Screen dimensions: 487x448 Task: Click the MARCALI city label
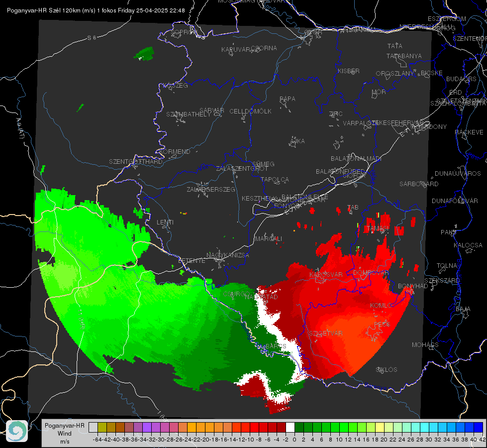pos(269,239)
